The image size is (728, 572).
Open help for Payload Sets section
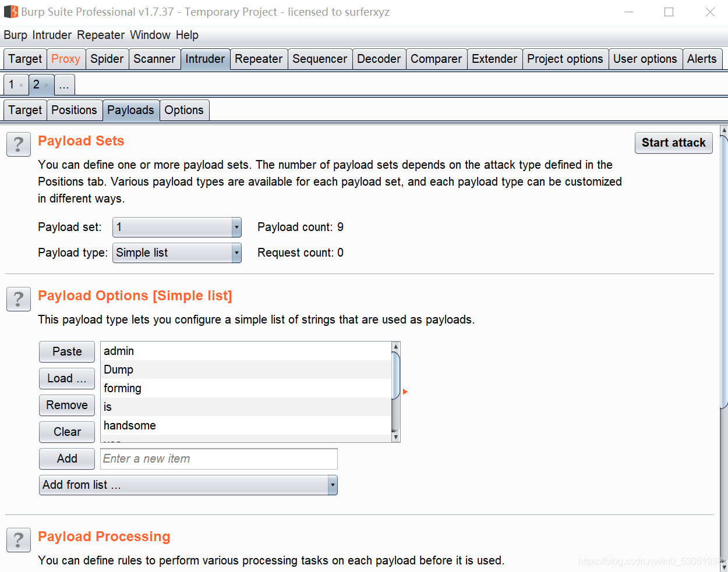tap(19, 144)
